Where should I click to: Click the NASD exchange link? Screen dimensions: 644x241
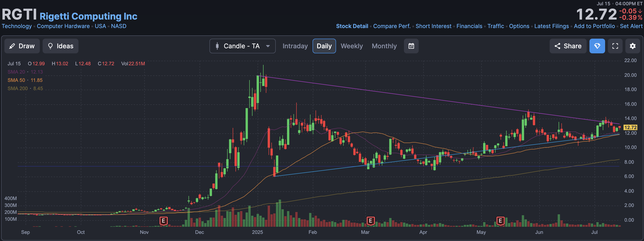click(119, 26)
